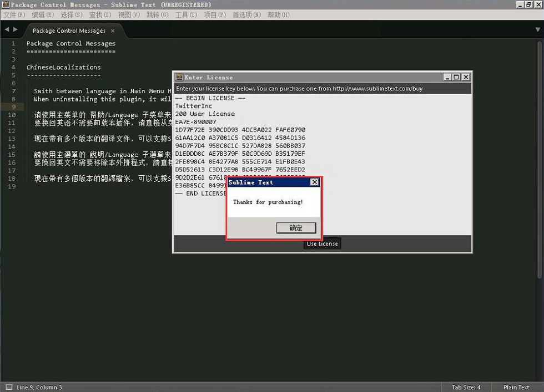
Task: Click the Thanks for purchasing! message
Action: coord(268,202)
